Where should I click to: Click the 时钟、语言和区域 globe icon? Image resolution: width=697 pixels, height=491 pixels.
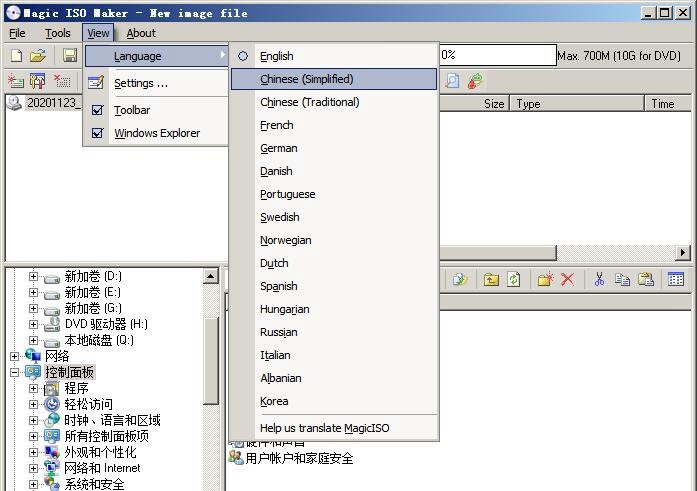(52, 420)
